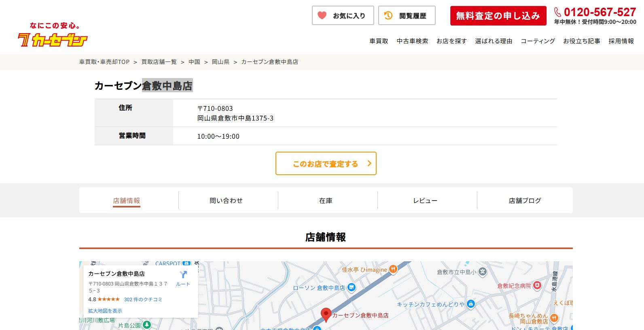Call number 0120-567-527
Screen dimensions: 644x330
600,12
